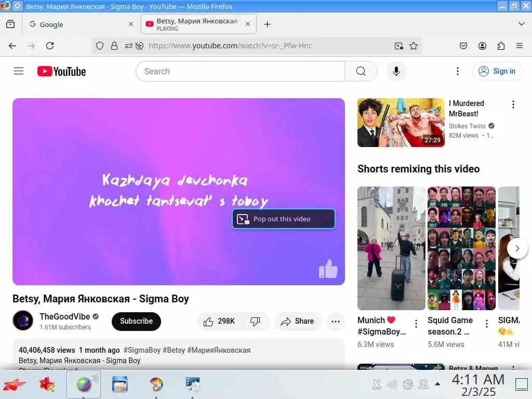Open I Murdered MrBeast thumbnail
This screenshot has width=532, height=399.
[x=401, y=123]
